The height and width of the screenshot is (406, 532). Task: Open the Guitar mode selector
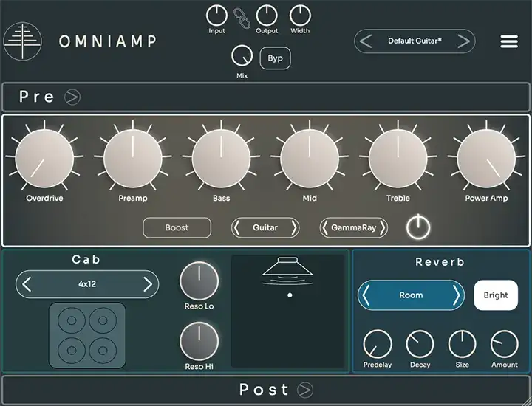265,227
